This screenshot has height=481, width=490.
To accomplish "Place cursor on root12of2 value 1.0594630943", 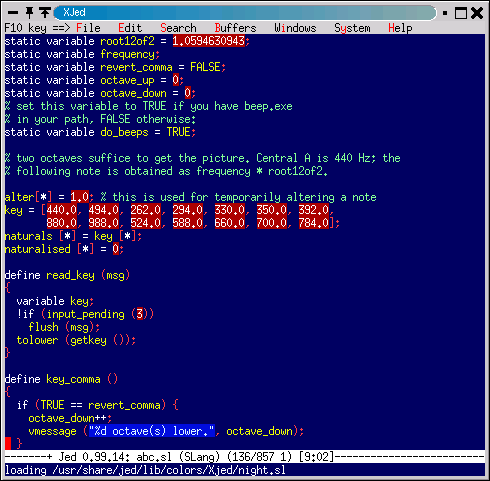I will tap(209, 41).
